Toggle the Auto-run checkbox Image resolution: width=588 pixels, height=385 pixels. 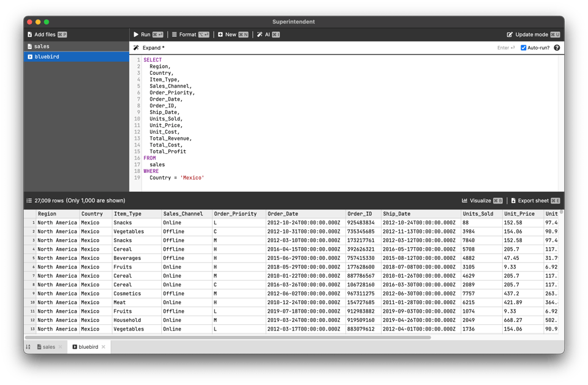(523, 48)
